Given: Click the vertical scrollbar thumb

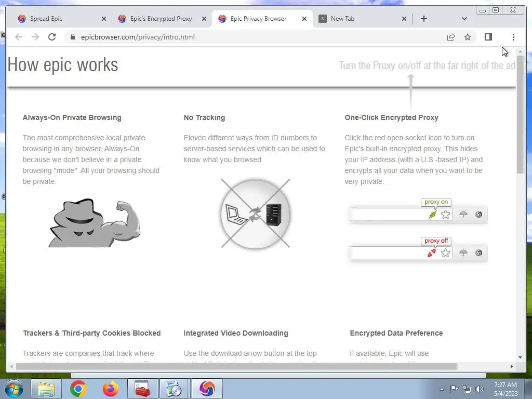Looking at the screenshot, I should [521, 115].
